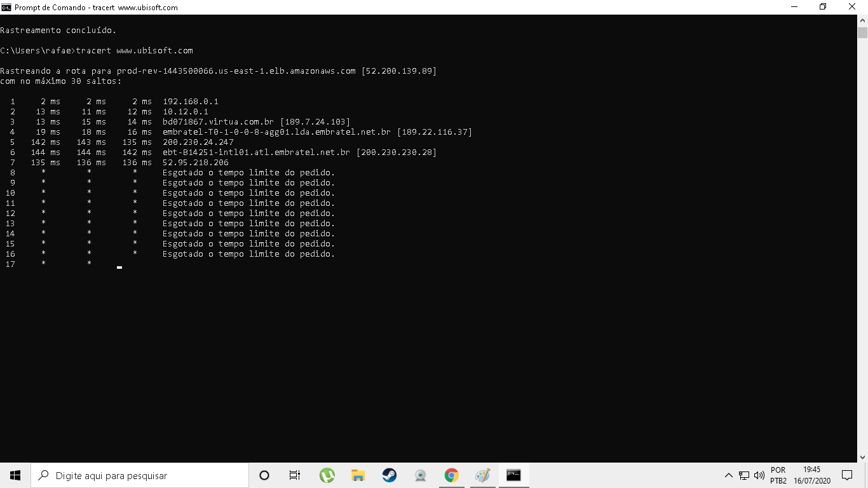Close the Command Prompt window
Viewport: 868px width, 488px height.
[x=853, y=7]
